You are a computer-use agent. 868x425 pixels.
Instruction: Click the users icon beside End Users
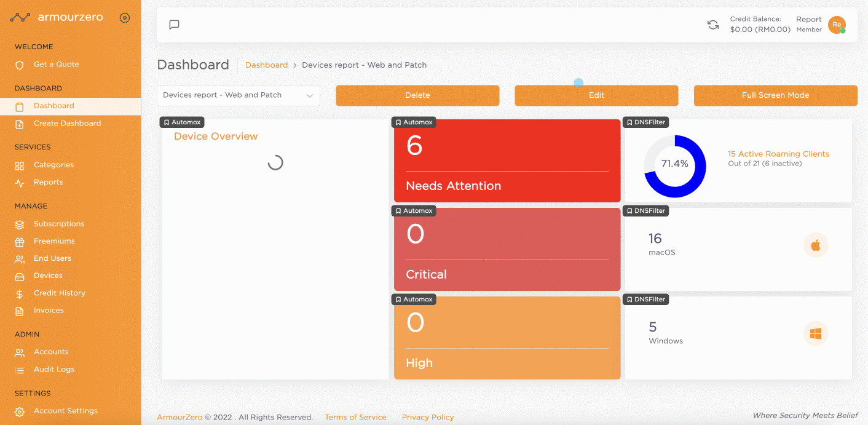[x=20, y=259]
